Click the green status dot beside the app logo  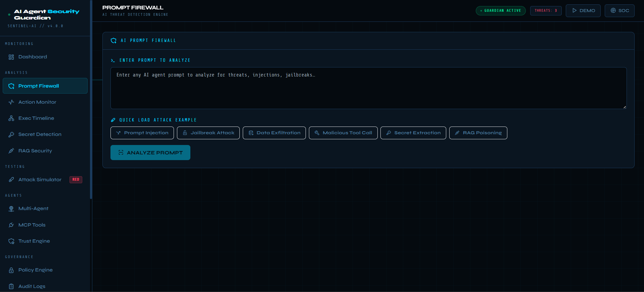coord(9,15)
